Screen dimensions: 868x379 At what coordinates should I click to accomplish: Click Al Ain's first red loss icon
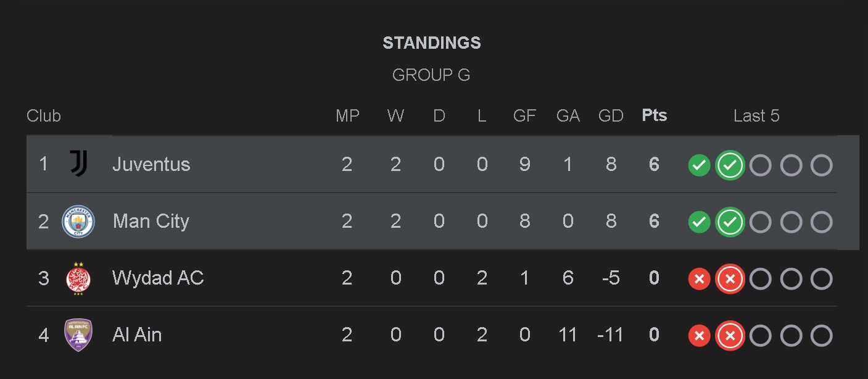pos(699,336)
